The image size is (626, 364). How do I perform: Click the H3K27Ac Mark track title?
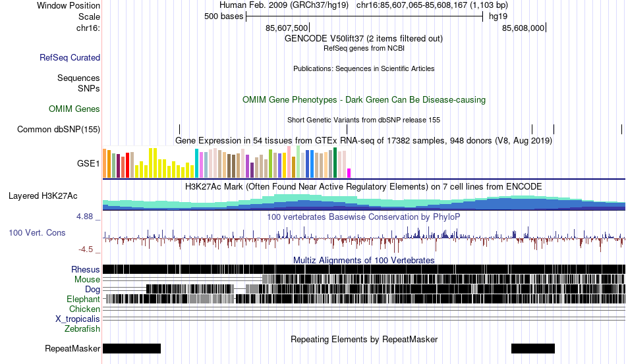[x=364, y=186]
